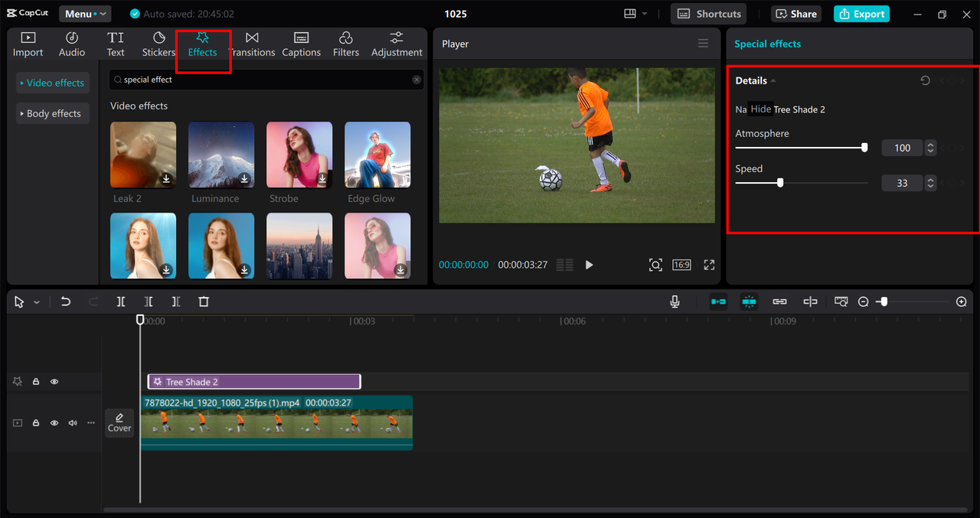Hide the effects track with eye icon
Screen dimensions: 980x518
tap(54, 381)
